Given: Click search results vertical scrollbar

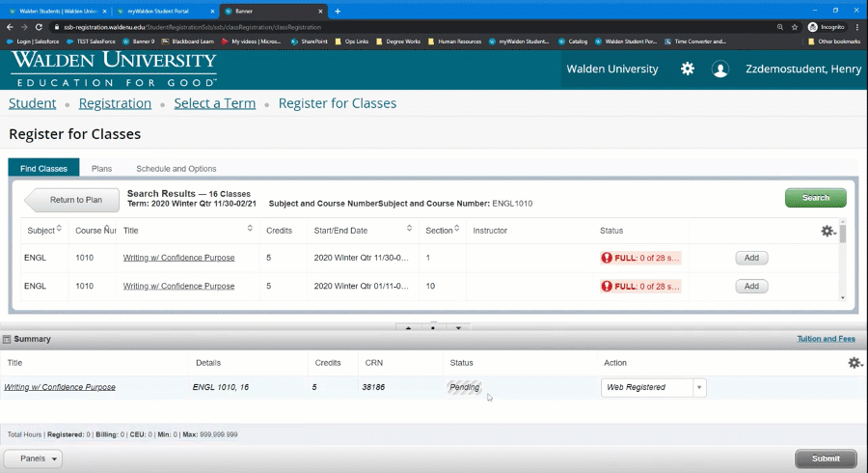Looking at the screenshot, I should coord(843,261).
